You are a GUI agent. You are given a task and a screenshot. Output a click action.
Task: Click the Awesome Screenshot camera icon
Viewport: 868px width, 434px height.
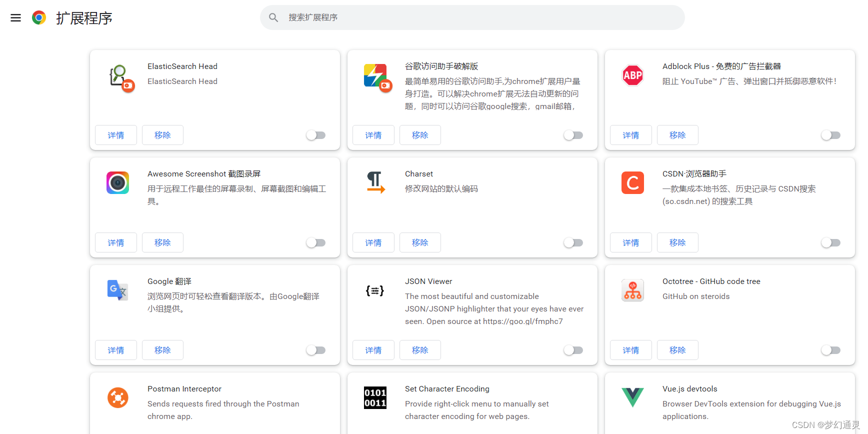118,183
